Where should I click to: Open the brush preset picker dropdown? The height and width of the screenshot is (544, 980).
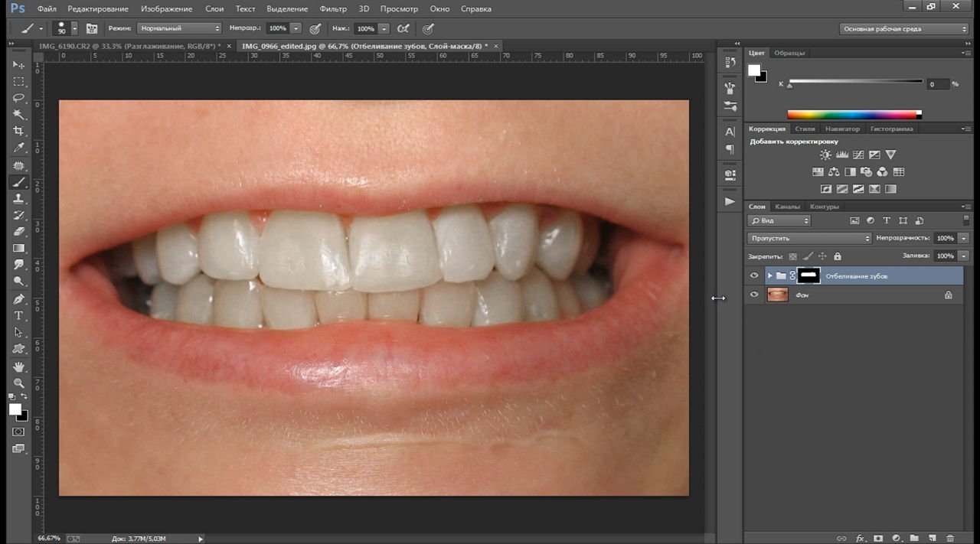74,28
